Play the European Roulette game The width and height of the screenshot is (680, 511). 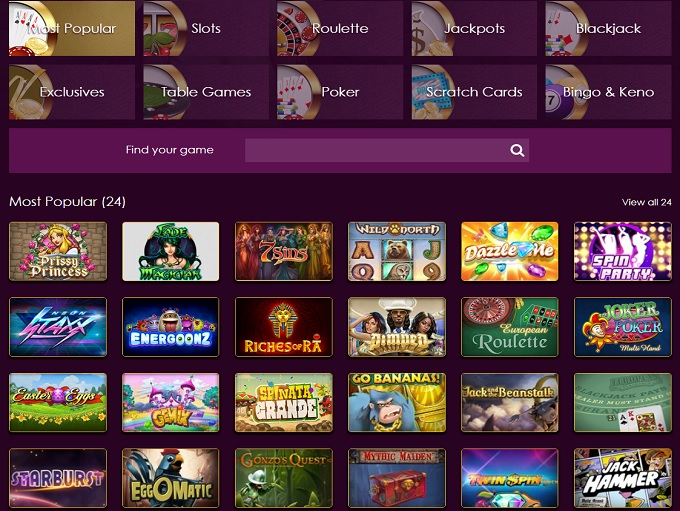point(509,327)
